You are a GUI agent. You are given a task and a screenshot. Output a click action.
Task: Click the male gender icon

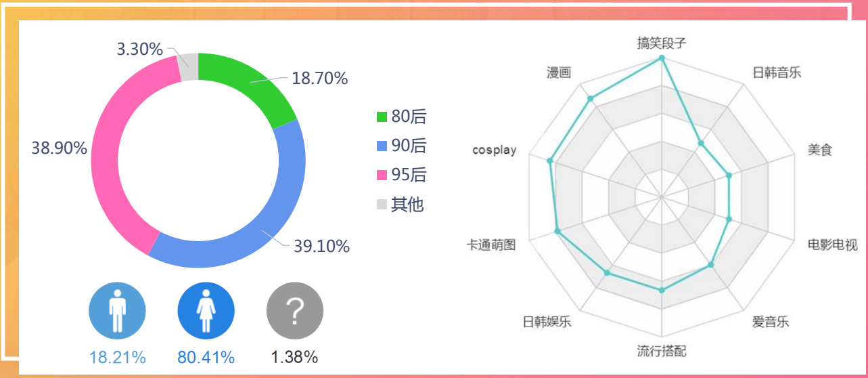coord(117,310)
